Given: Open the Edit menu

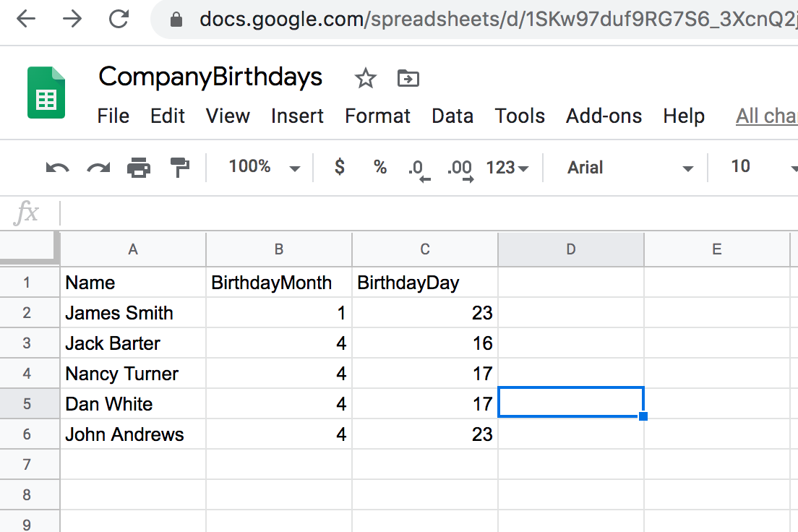Looking at the screenshot, I should tap(168, 116).
